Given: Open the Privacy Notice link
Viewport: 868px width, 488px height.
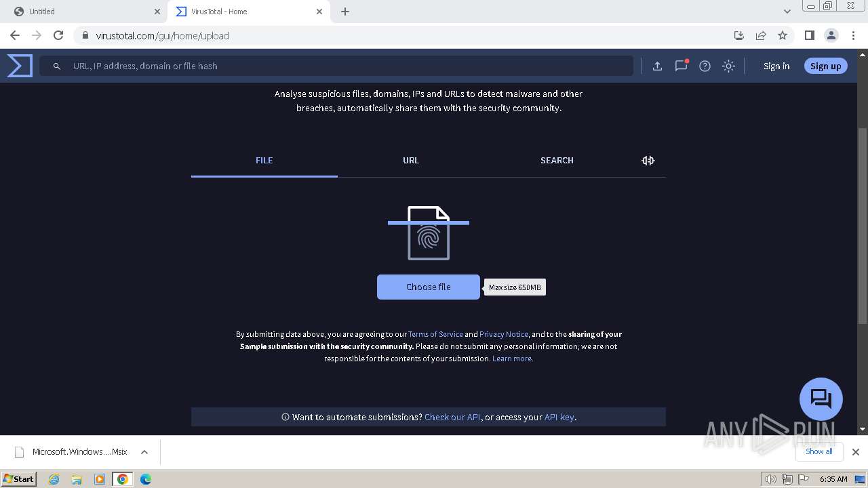Looking at the screenshot, I should [x=504, y=334].
